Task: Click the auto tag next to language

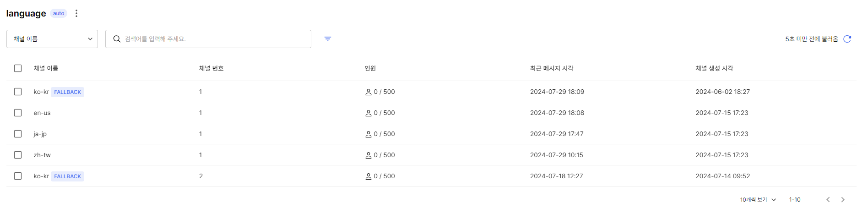Action: 59,13
